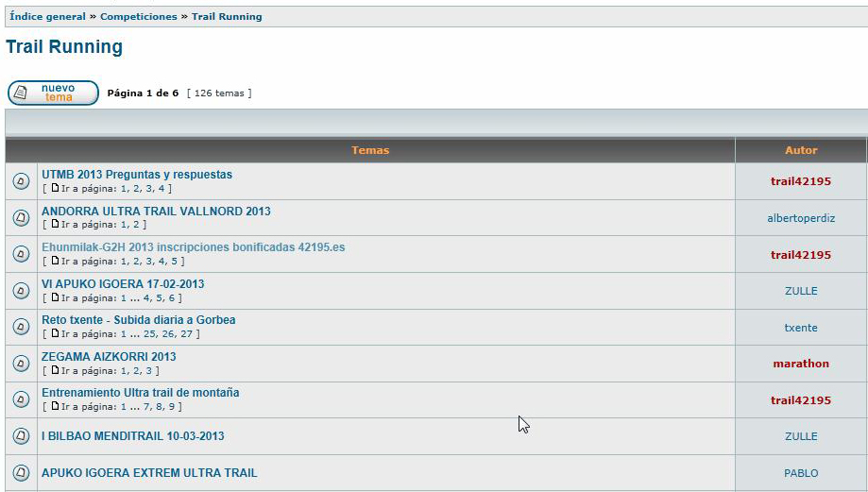Click topic icon for I BILBAO MENDITRAIL

[21, 436]
